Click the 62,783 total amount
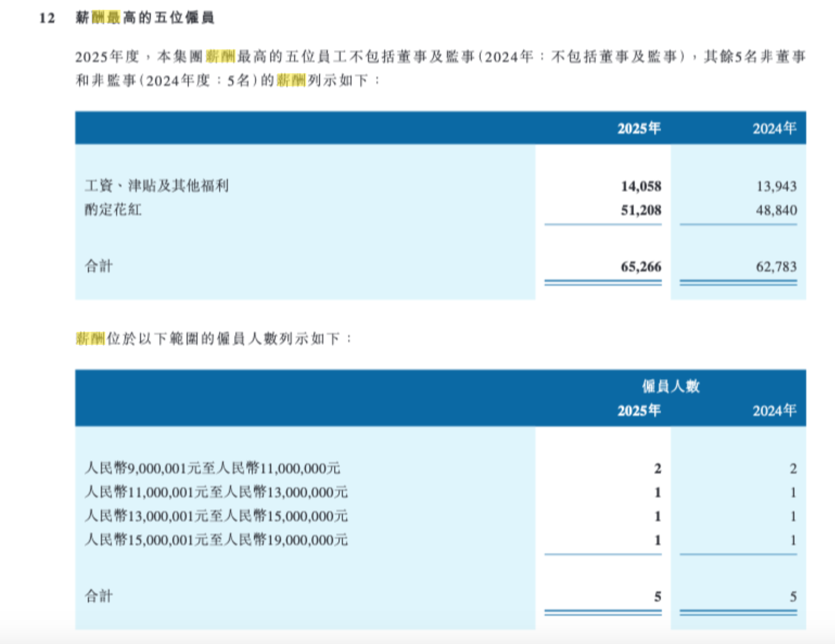835x644 pixels. [x=776, y=267]
